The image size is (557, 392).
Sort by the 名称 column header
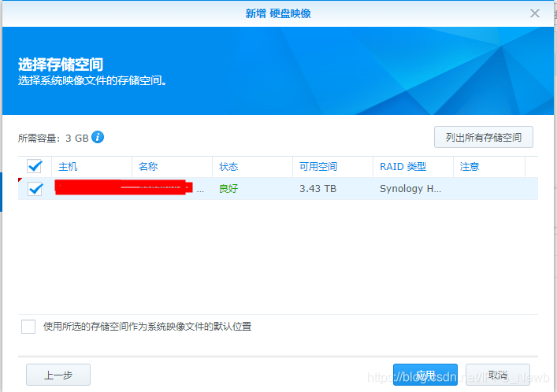(172, 167)
